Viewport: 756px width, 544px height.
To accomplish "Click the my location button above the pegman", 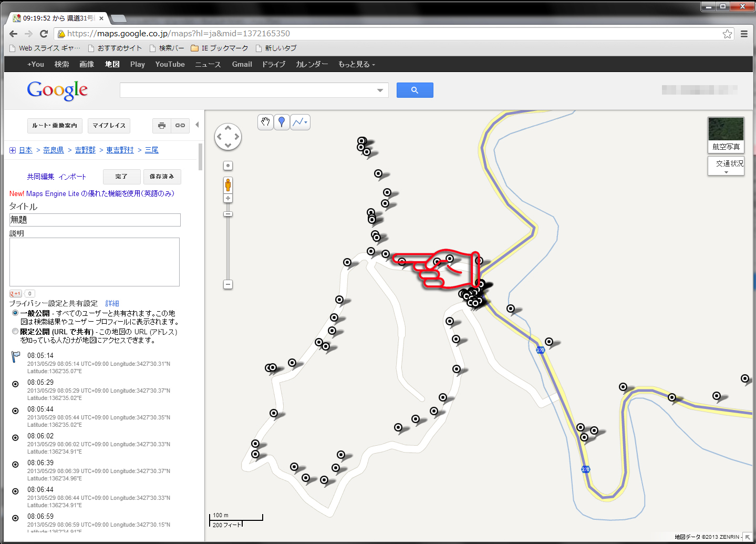I will coord(228,166).
